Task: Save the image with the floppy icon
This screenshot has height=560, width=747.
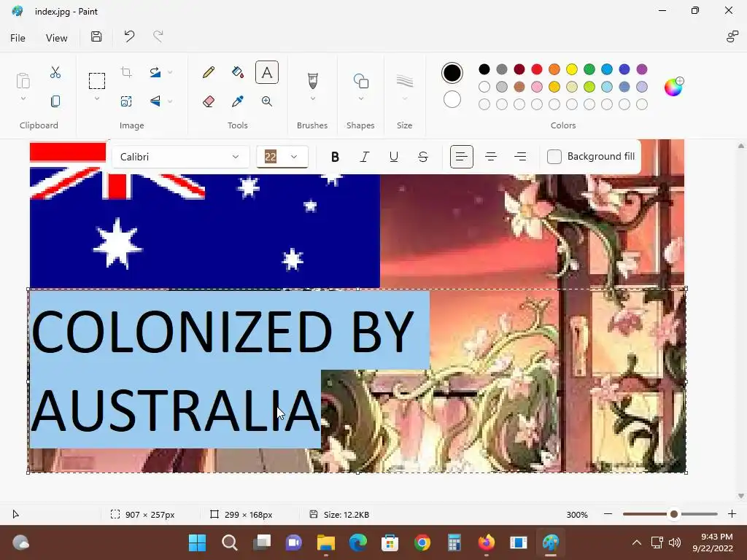Action: 96,36
